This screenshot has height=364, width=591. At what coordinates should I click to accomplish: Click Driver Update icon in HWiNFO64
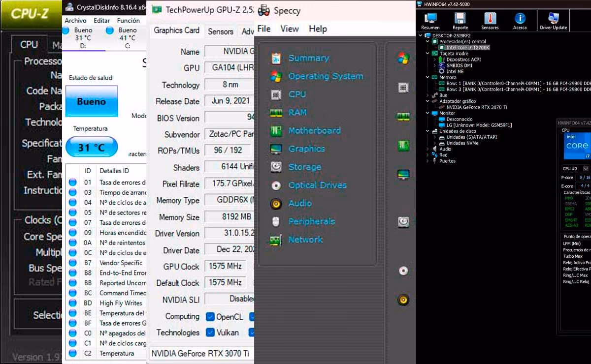(553, 19)
